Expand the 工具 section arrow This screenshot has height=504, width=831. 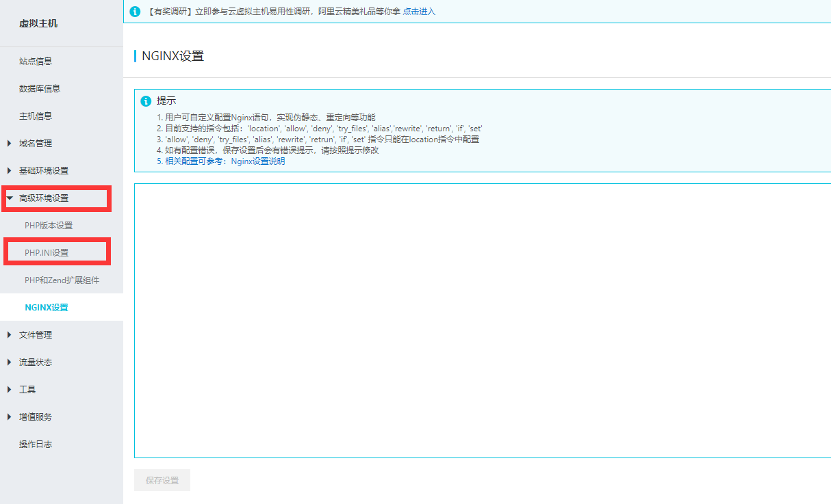(x=9, y=389)
